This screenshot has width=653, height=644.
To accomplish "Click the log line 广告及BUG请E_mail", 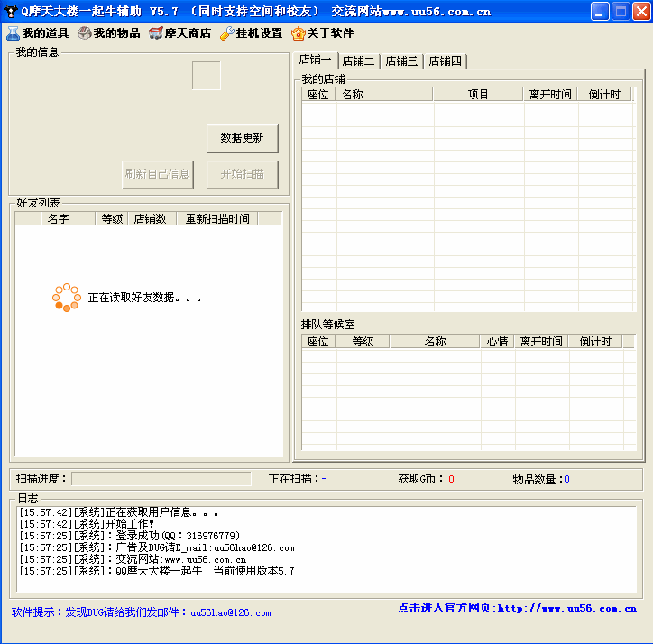I will click(x=157, y=547).
